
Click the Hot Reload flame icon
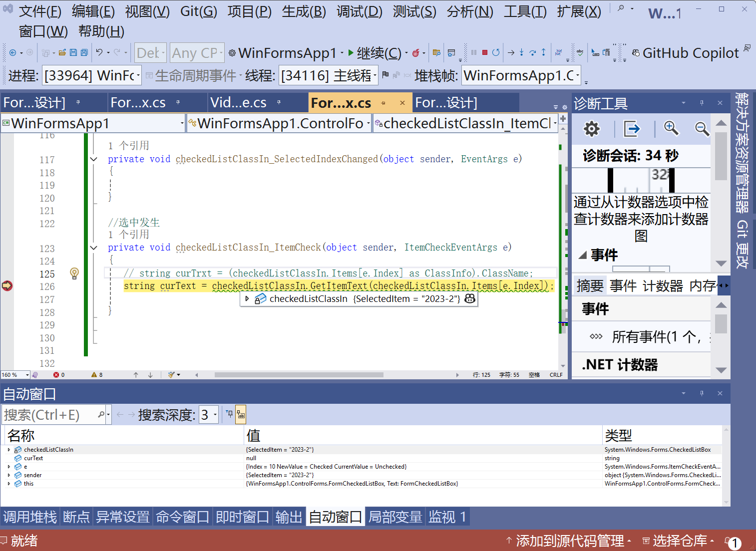[415, 52]
